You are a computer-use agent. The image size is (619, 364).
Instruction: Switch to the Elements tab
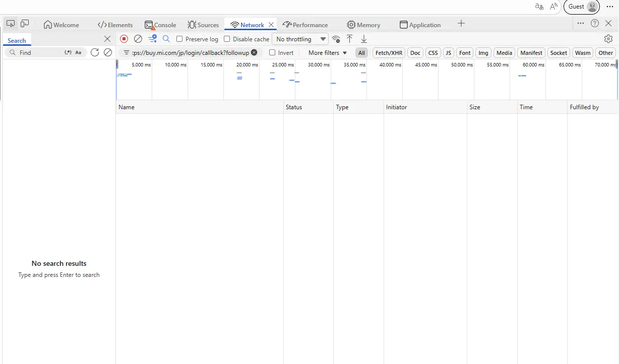(x=115, y=25)
